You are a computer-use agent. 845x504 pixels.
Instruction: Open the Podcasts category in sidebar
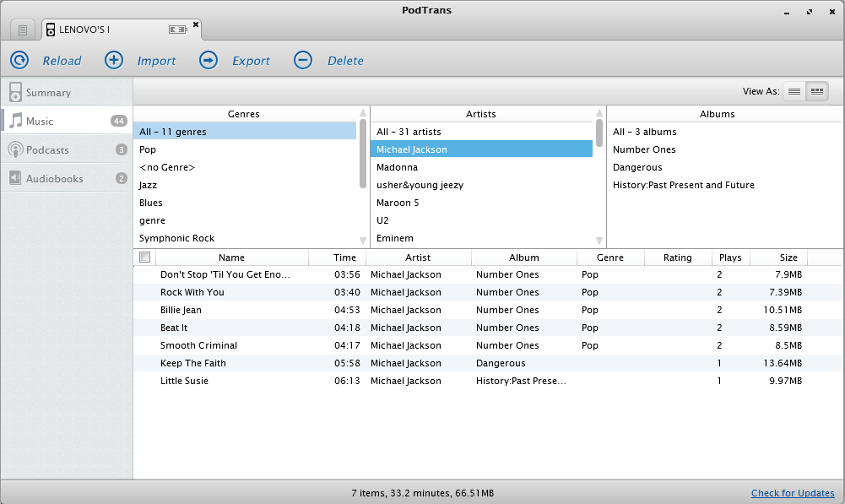coord(47,150)
